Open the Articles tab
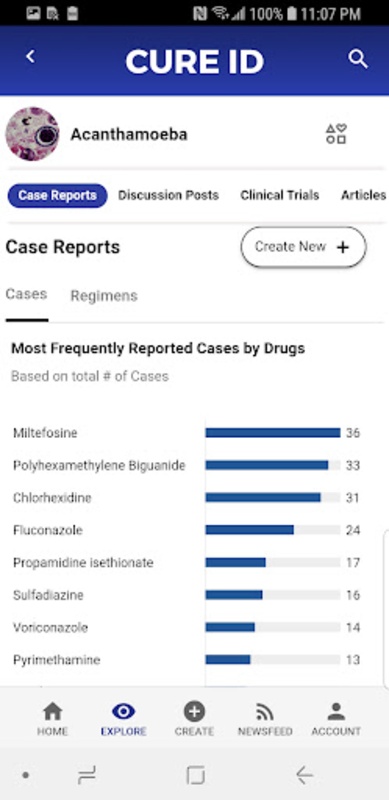 [363, 195]
